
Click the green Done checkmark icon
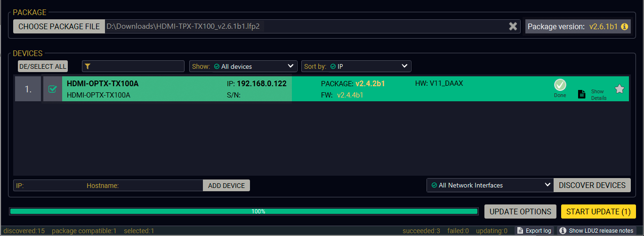pyautogui.click(x=560, y=85)
